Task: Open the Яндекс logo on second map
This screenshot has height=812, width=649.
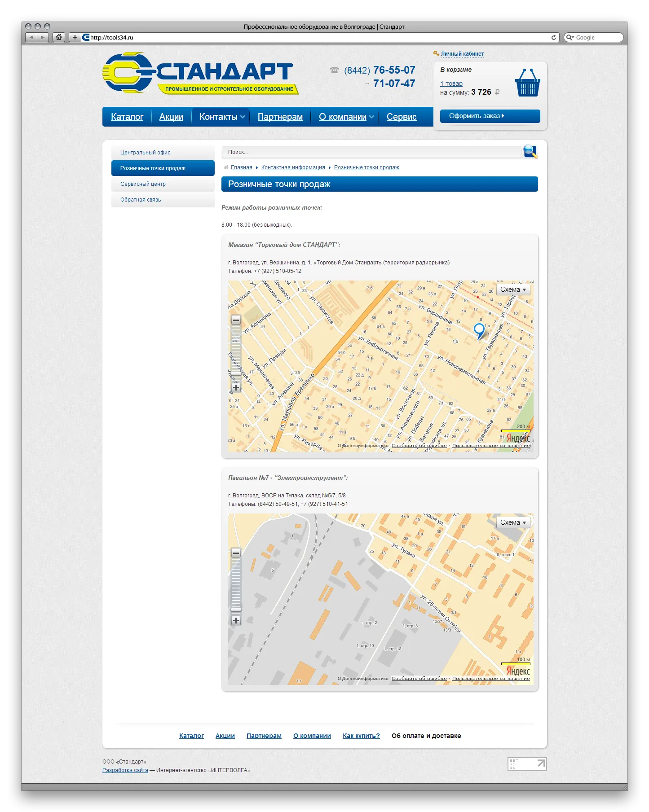Action: [x=518, y=671]
